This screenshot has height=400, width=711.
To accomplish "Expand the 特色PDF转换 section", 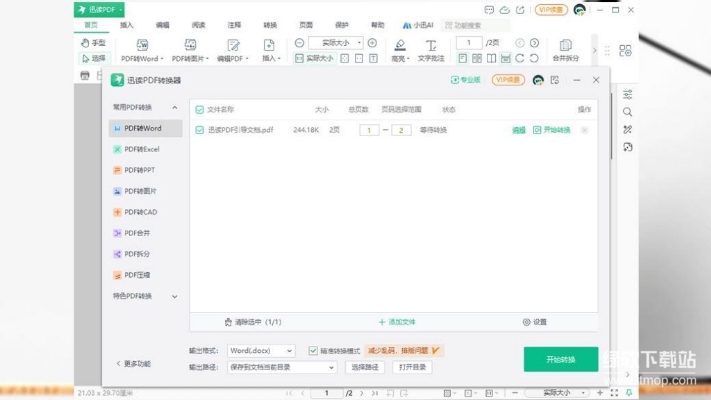I will (x=175, y=297).
